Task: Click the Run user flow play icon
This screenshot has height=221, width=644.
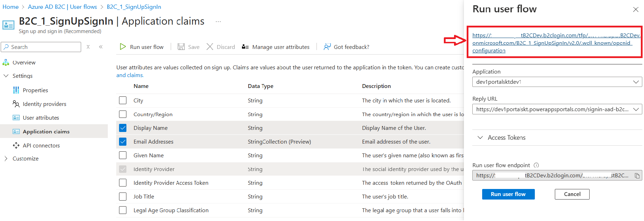Action: click(123, 47)
